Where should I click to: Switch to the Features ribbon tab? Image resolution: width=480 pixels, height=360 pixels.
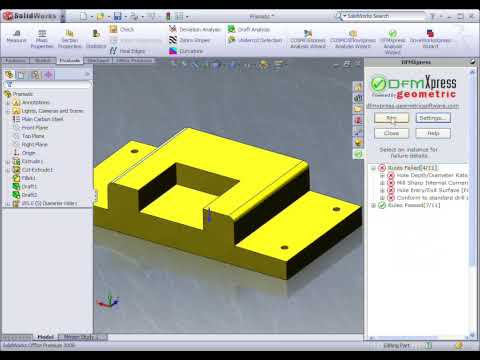pyautogui.click(x=16, y=60)
